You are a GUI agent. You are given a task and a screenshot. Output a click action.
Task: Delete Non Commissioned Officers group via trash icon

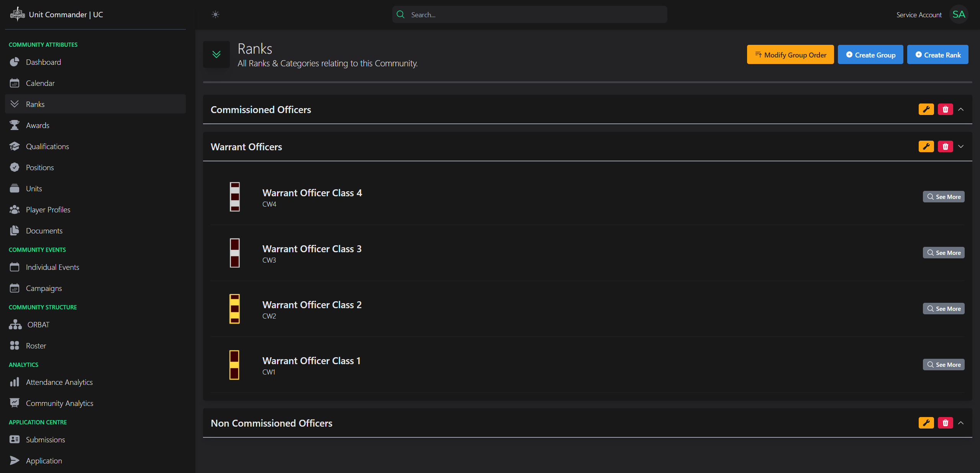click(945, 423)
